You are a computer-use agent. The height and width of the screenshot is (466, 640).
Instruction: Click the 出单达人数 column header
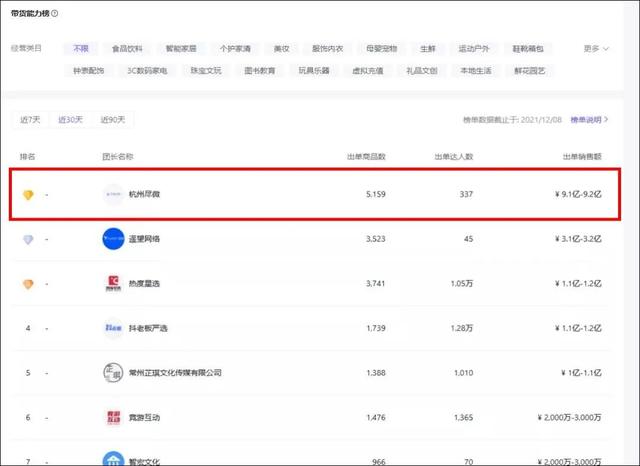pyautogui.click(x=453, y=156)
